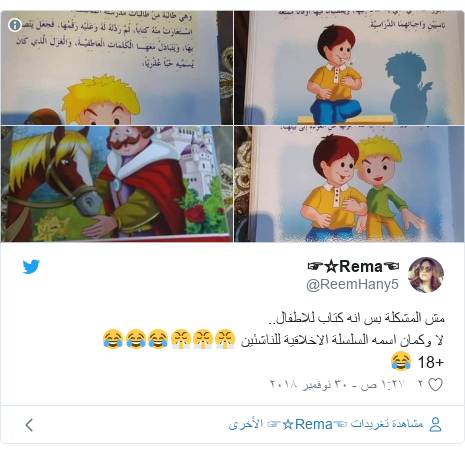This screenshot has height=454, width=465.
Task: Open the blond boy image with Arabic text
Action: (x=117, y=68)
